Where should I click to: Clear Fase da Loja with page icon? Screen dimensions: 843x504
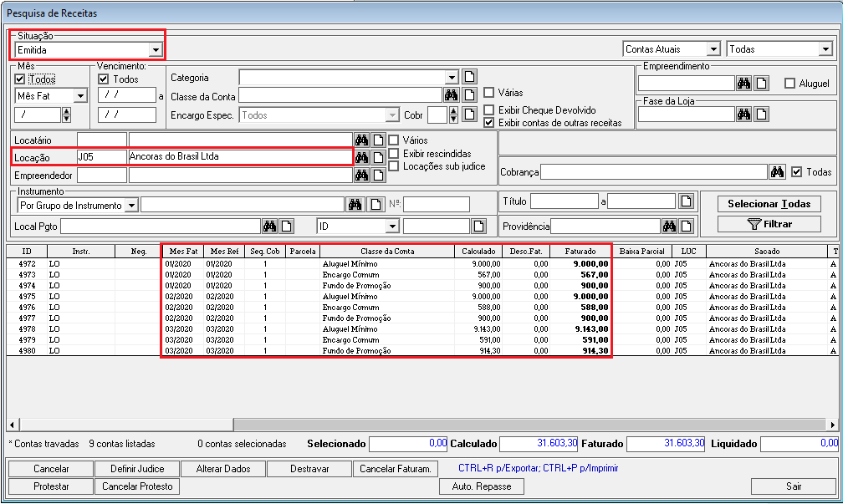click(x=761, y=114)
